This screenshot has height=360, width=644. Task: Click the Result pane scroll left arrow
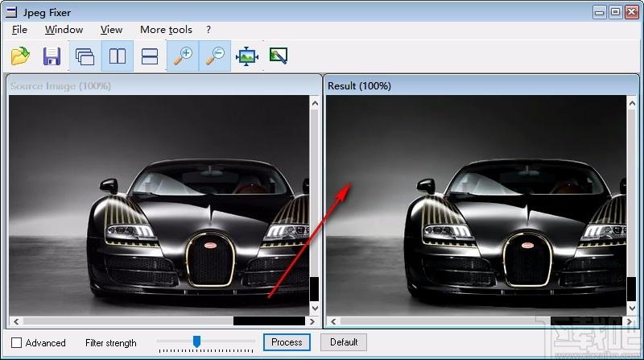333,321
